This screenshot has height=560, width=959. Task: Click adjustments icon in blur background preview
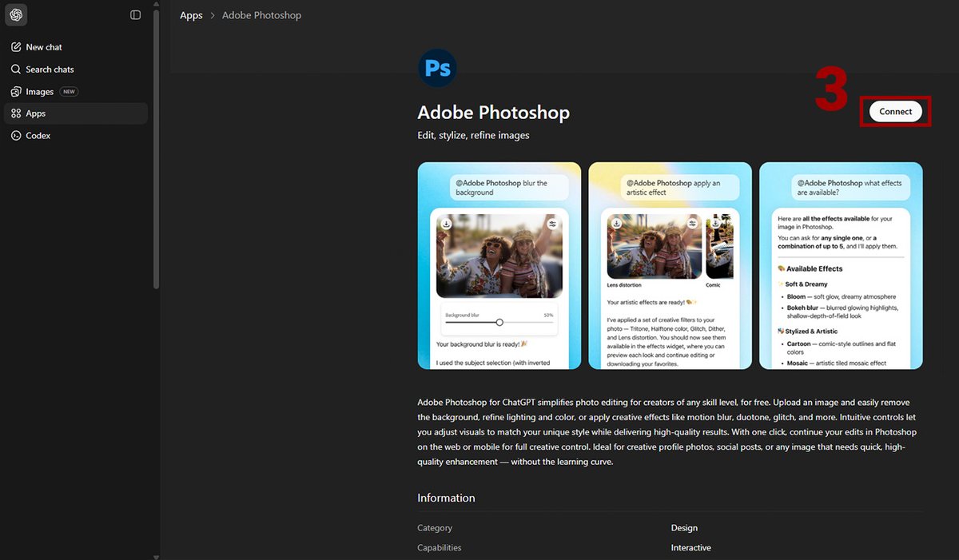click(552, 224)
